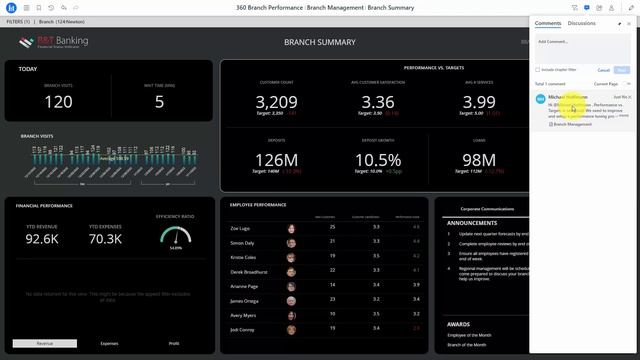Image resolution: width=640 pixels, height=360 pixels.
Task: Open the table of contents icon
Action: (27, 8)
